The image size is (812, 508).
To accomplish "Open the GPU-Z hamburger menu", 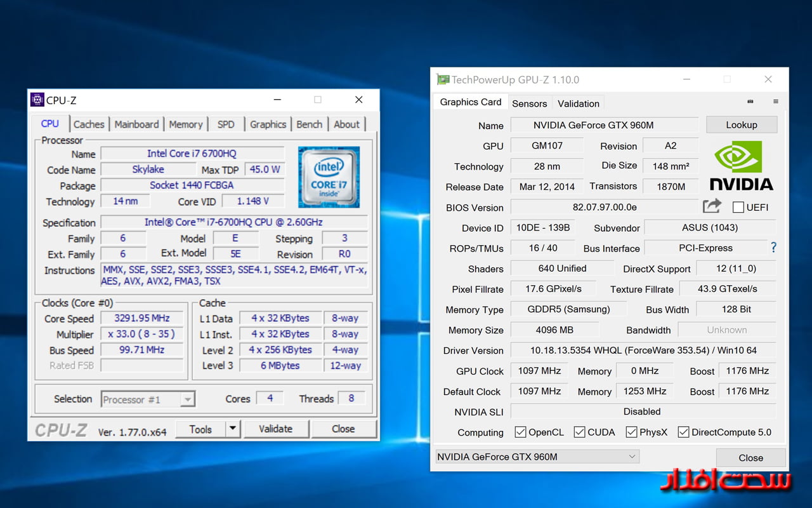I will pyautogui.click(x=775, y=102).
